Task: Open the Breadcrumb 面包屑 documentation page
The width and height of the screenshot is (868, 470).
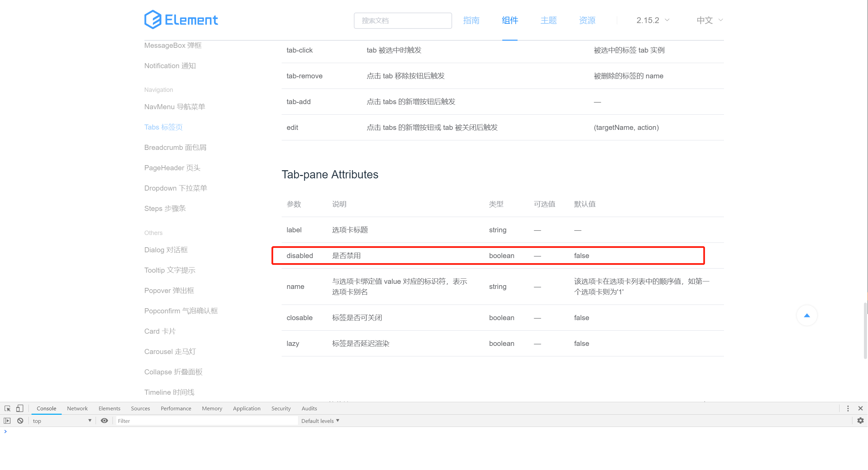Action: click(175, 147)
